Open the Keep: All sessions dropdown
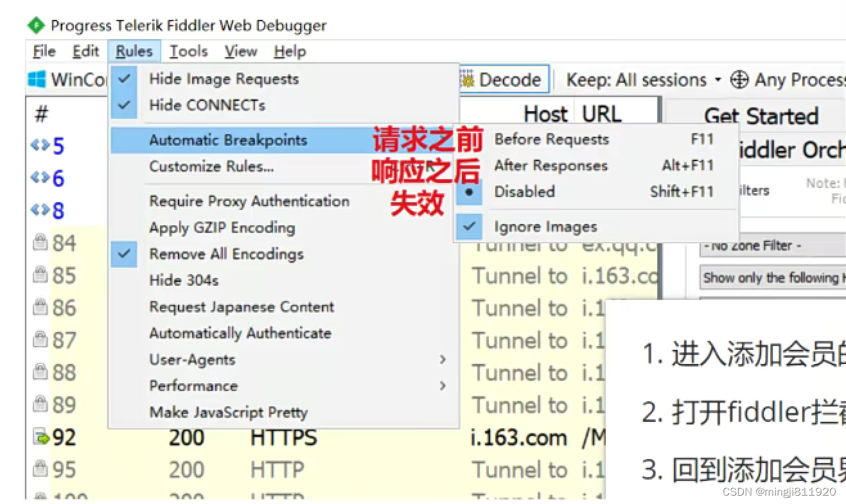This screenshot has width=846, height=504. [x=644, y=80]
